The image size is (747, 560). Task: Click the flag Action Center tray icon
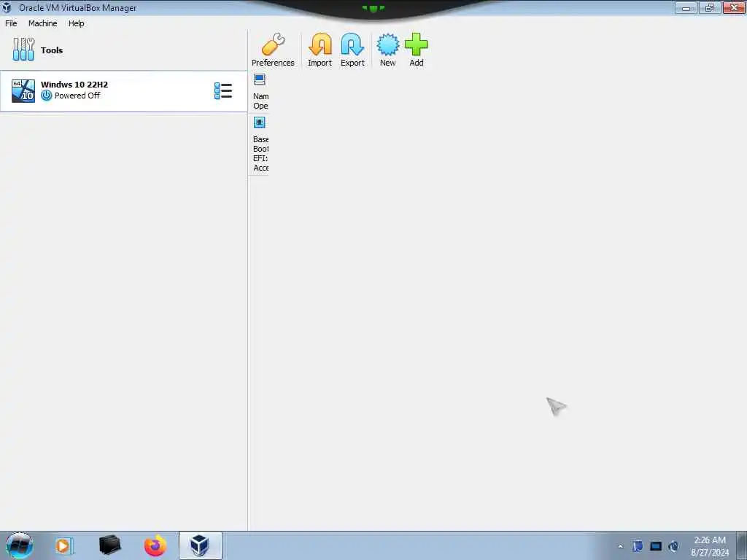pyautogui.click(x=638, y=546)
